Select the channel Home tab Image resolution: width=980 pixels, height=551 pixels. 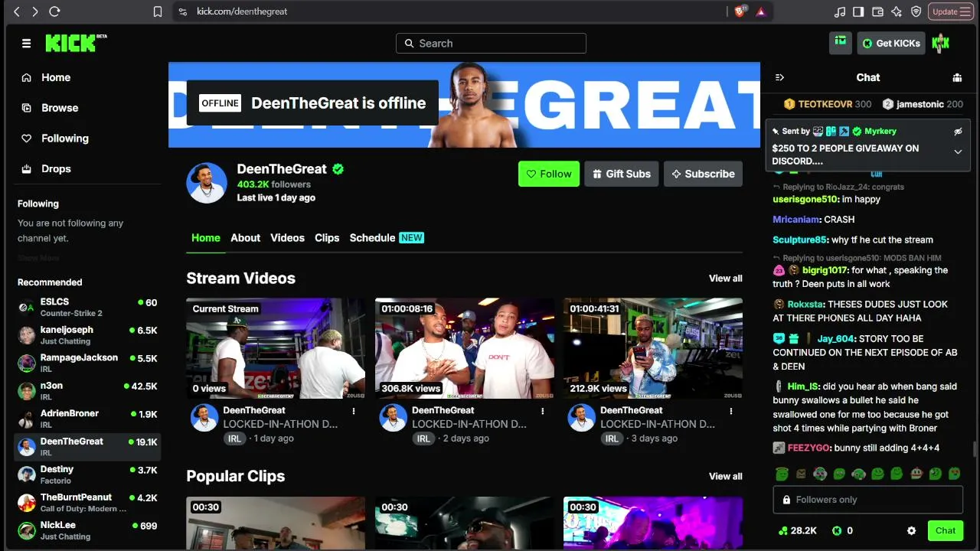[206, 238]
